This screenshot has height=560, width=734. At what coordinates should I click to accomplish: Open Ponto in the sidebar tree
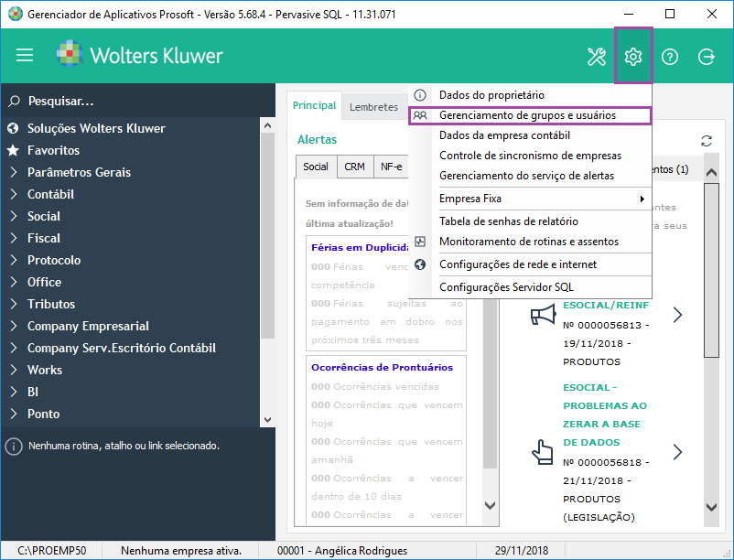pos(44,414)
